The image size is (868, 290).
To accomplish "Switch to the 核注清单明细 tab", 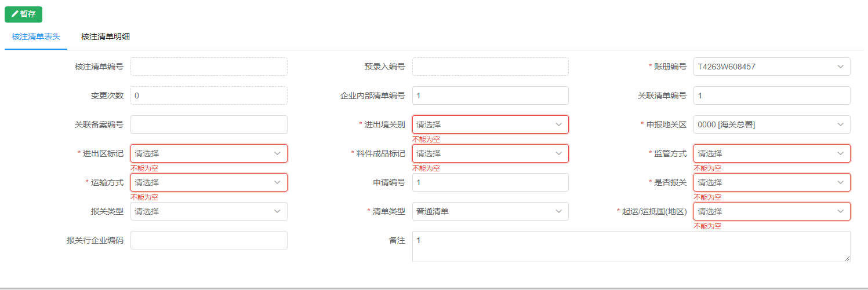I will pos(106,36).
